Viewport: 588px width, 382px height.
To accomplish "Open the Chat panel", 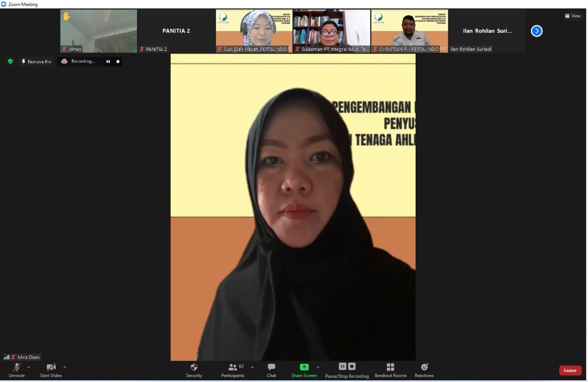I will click(x=271, y=369).
